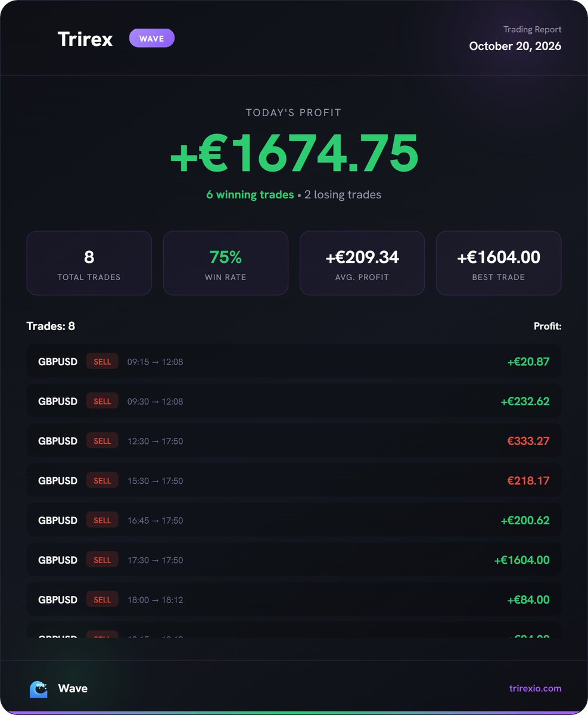Click the Wave whale logo icon
This screenshot has width=588, height=715.
click(39, 689)
